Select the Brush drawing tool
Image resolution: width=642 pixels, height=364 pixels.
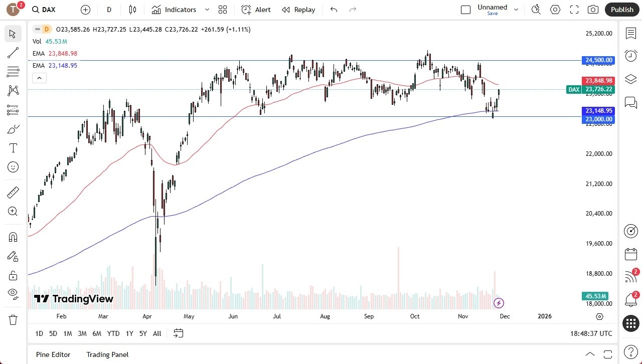click(x=13, y=129)
